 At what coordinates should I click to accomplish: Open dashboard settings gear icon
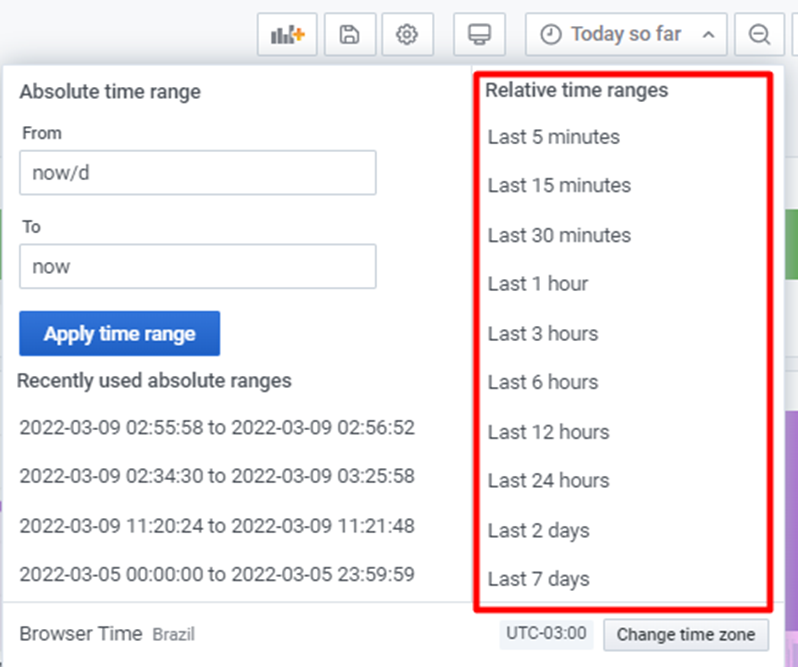406,35
